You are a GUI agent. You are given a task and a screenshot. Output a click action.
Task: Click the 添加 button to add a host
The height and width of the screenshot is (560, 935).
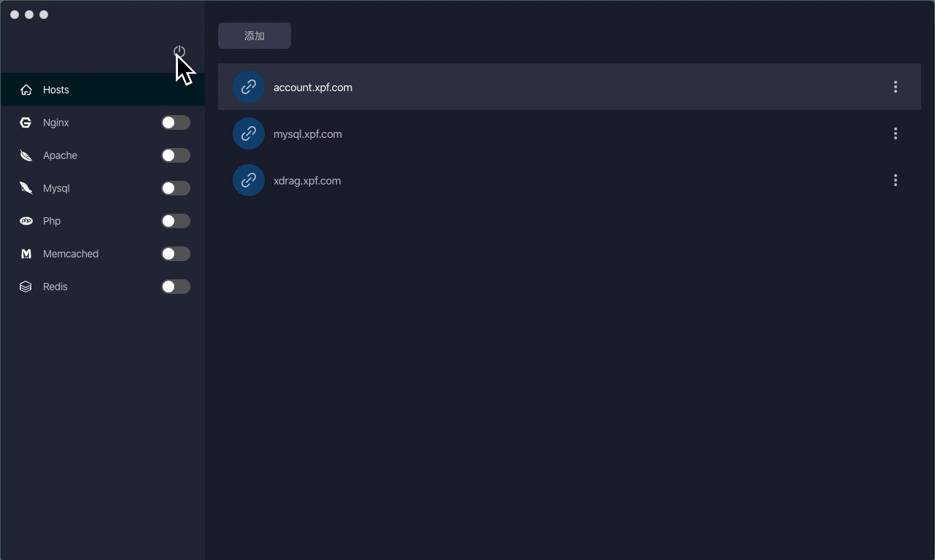click(254, 35)
